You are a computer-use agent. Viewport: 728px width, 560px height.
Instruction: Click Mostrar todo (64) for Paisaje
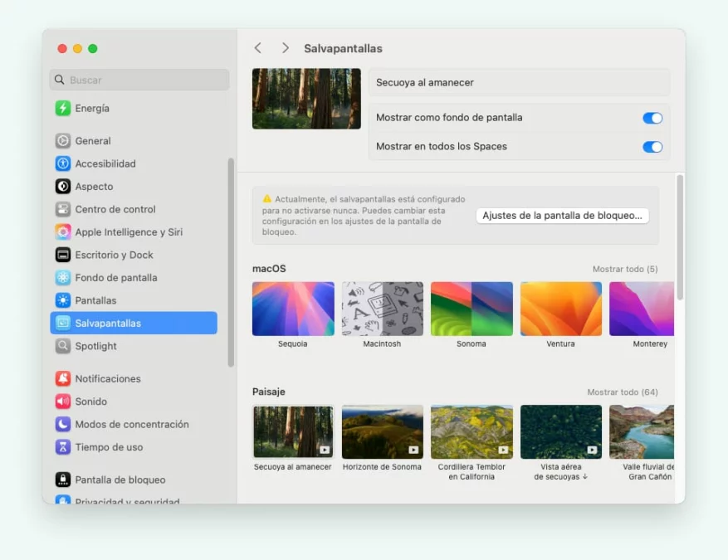(622, 392)
